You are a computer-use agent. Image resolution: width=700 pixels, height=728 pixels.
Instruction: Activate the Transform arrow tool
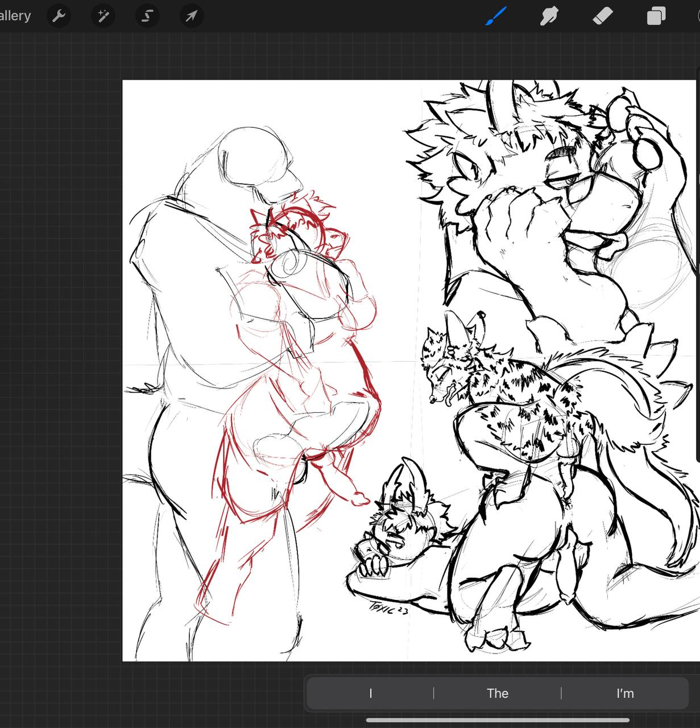pyautogui.click(x=192, y=16)
